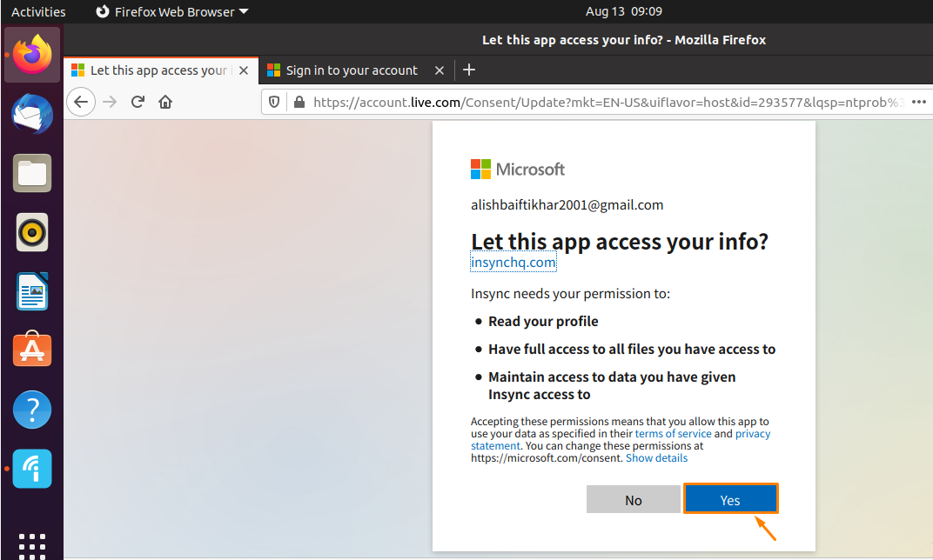Switch to 'Sign in to your account' tab
Image resolution: width=933 pixels, height=560 pixels.
tap(356, 70)
